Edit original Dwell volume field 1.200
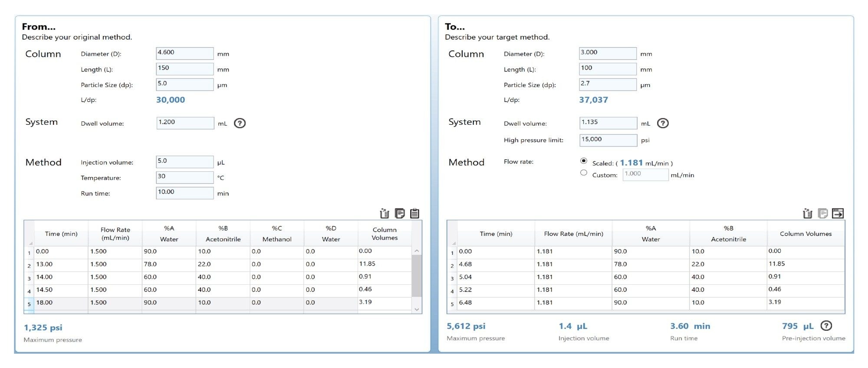This screenshot has height=368, width=868. click(x=185, y=123)
